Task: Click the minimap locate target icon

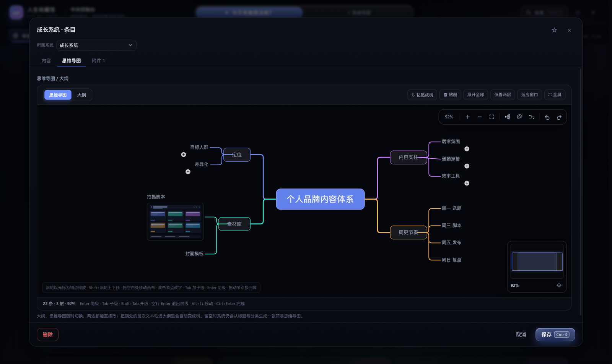Action: point(559,285)
